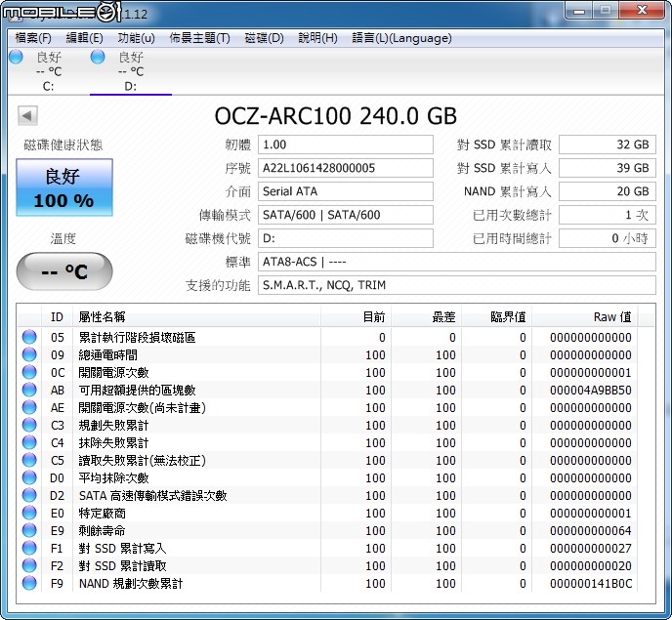Open the 語言(L)(Language) menu
Viewport: 672px width, 620px height.
(401, 38)
